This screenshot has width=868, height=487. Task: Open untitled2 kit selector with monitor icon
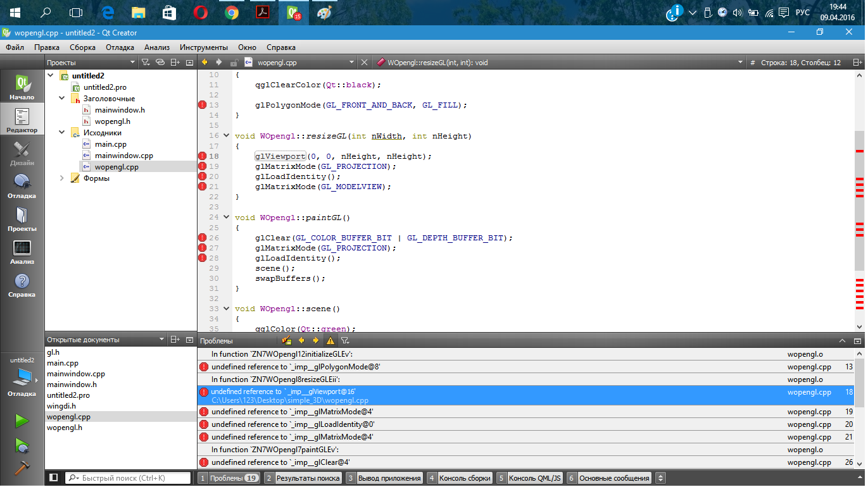coord(22,378)
